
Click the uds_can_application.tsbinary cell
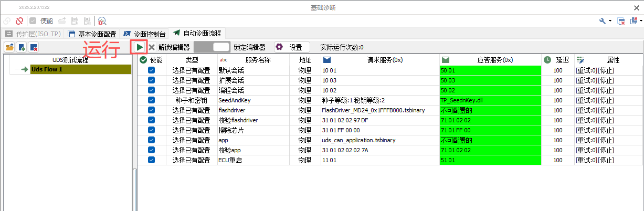tap(380, 140)
